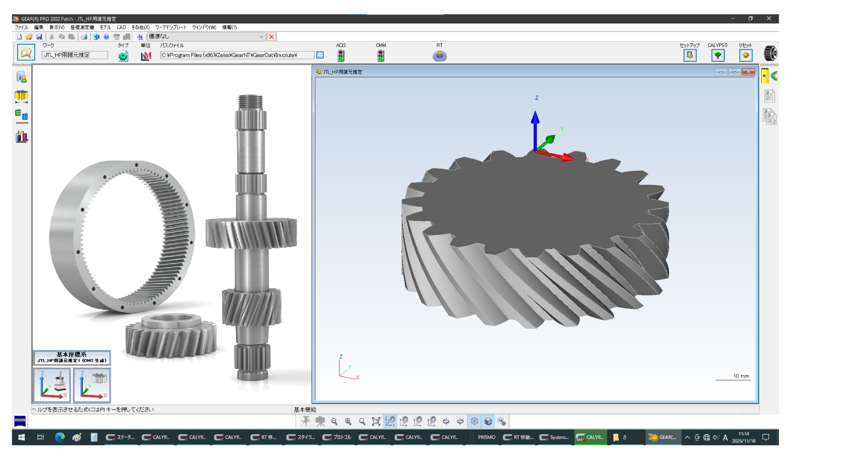Click the fit-to-view icon in bottom toolbar
This screenshot has width=868, height=463.
tap(376, 421)
